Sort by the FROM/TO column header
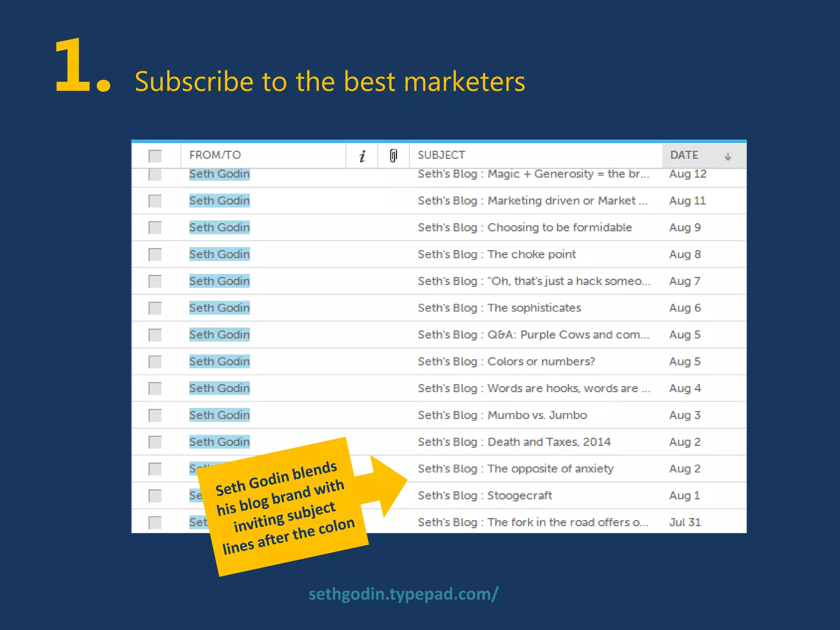The image size is (840, 630). pyautogui.click(x=215, y=155)
